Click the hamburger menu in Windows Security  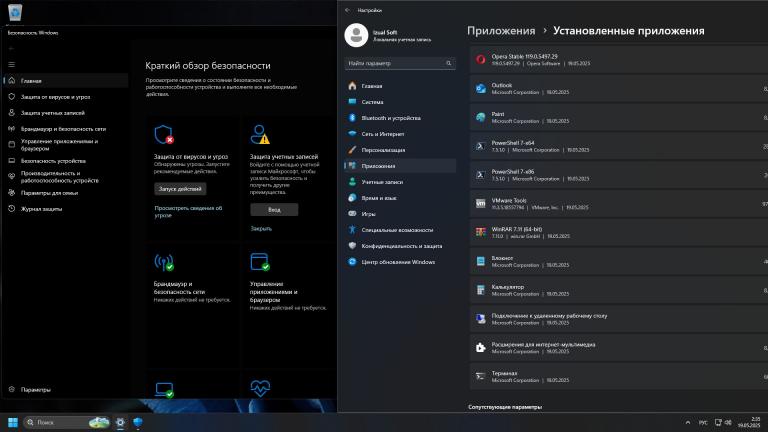click(x=11, y=64)
